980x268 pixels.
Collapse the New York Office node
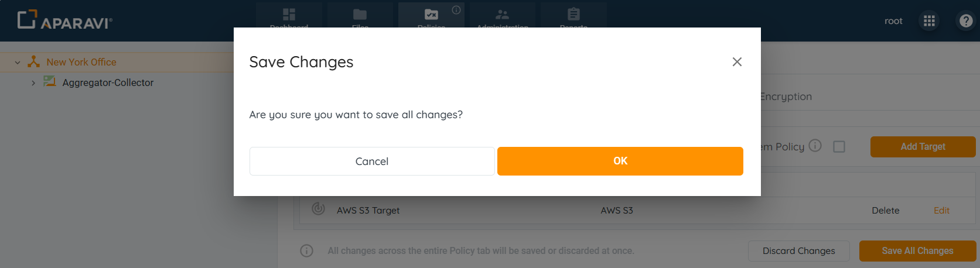18,62
